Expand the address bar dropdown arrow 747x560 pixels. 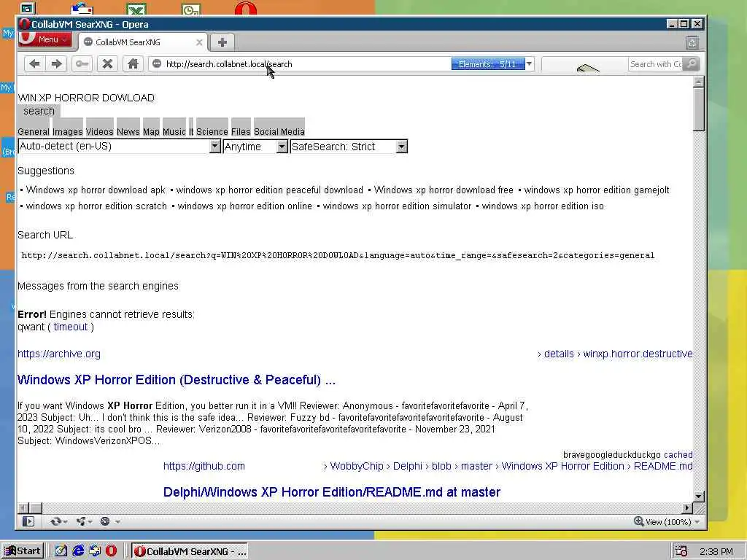coord(529,64)
